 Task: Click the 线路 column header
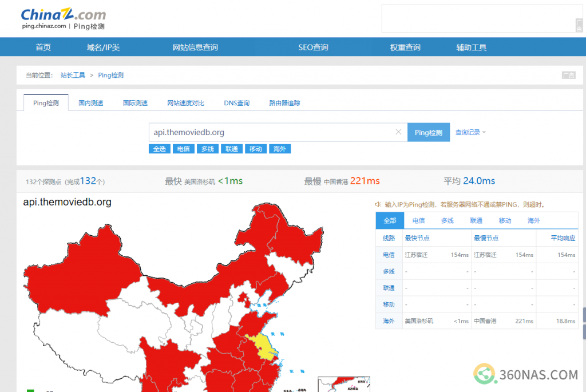pyautogui.click(x=389, y=238)
